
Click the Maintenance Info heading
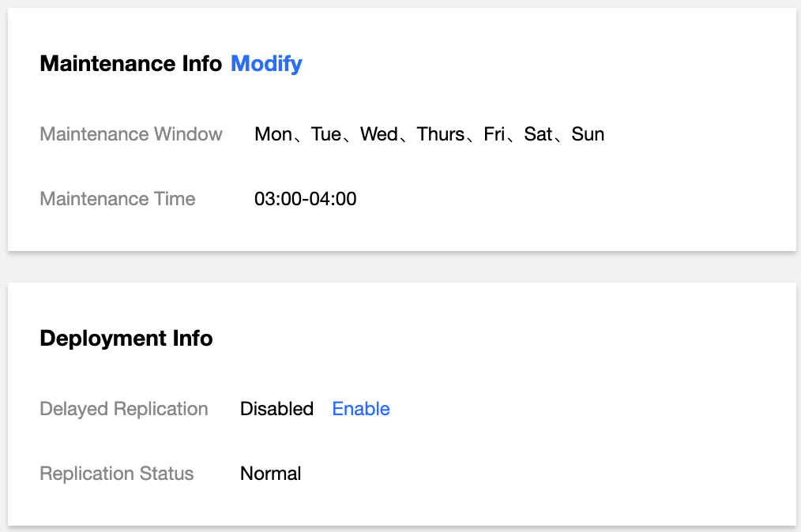(130, 64)
